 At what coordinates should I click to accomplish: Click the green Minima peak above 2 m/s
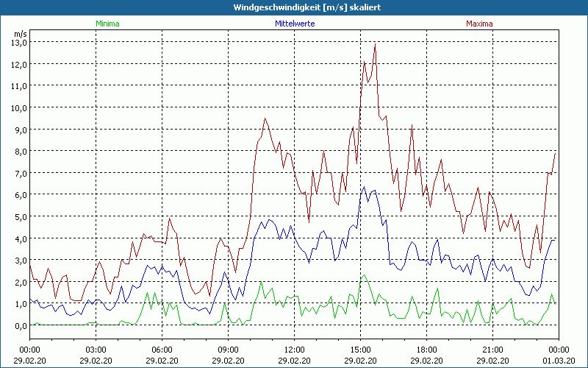click(364, 275)
